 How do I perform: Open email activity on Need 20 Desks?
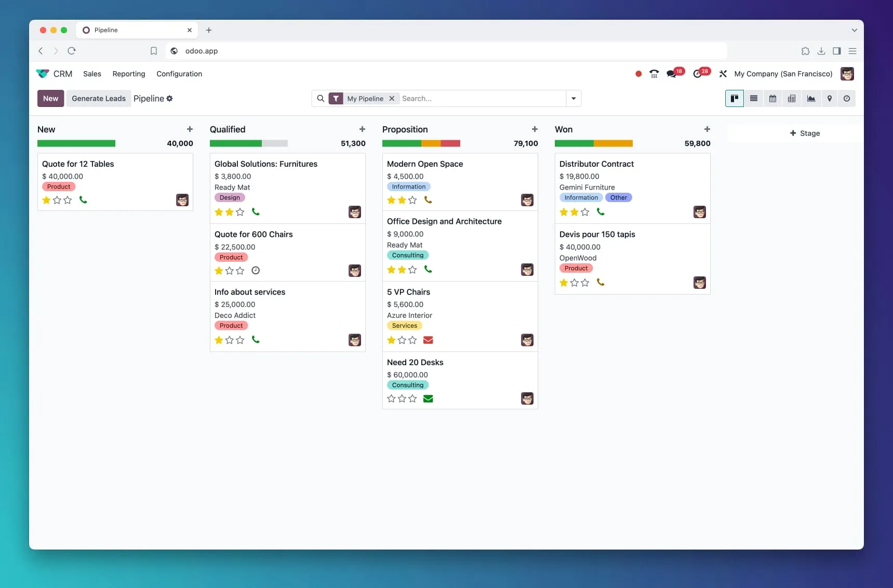429,398
